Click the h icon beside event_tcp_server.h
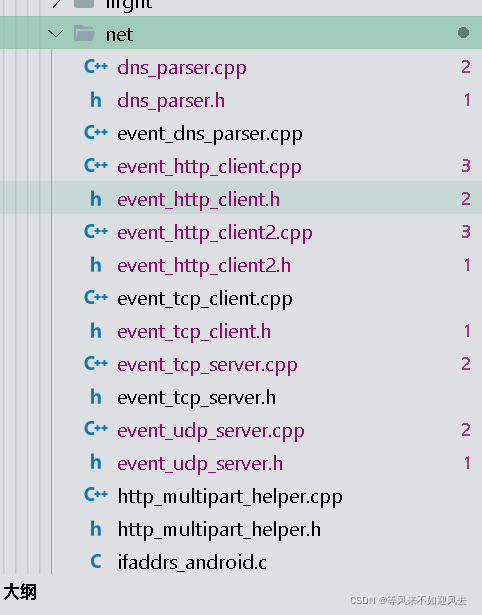482x615 pixels. click(x=96, y=396)
